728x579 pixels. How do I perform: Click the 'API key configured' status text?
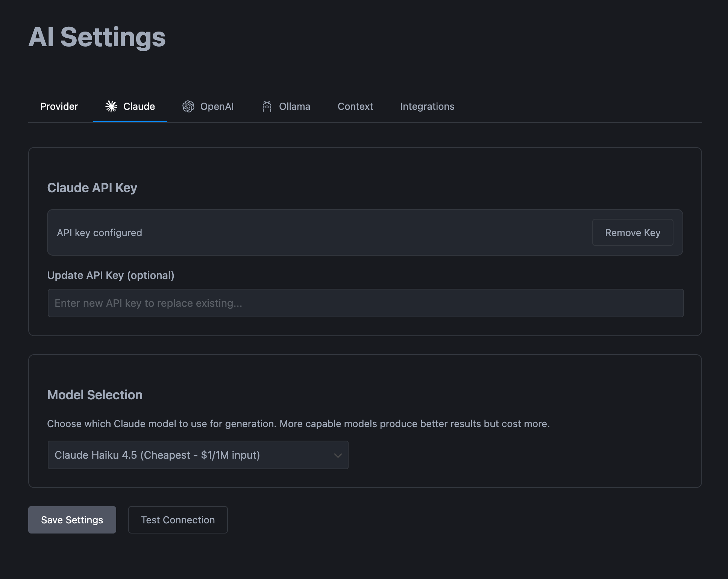coord(99,233)
